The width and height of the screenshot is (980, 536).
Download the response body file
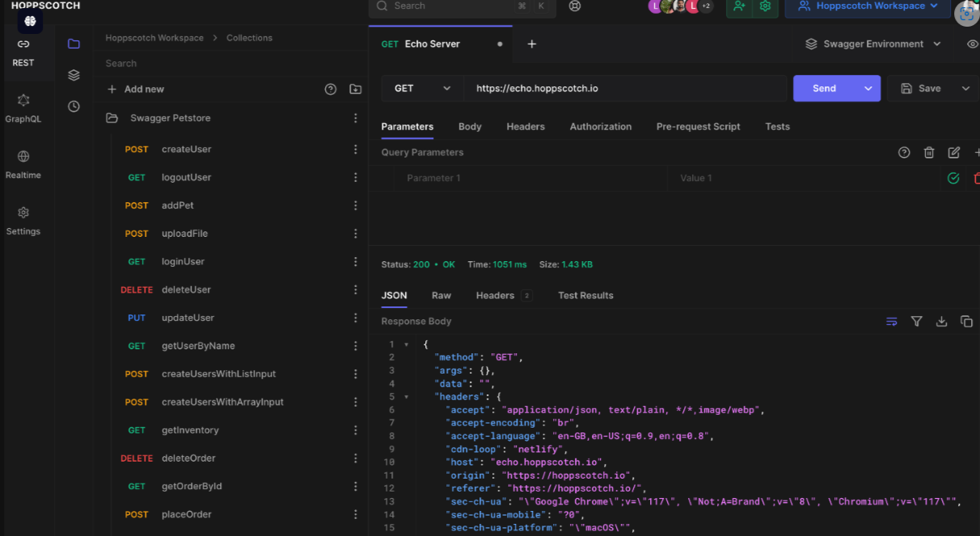(941, 321)
